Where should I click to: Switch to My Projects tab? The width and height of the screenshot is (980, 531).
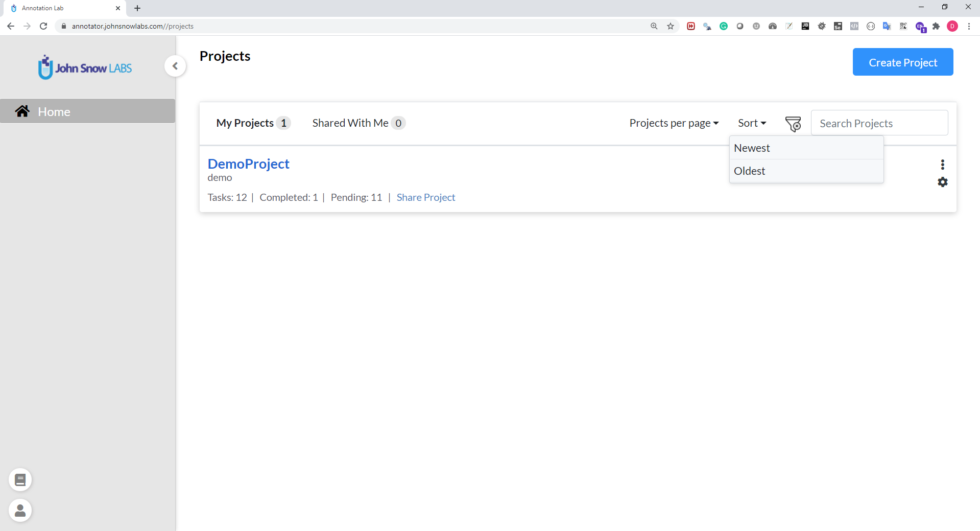click(x=253, y=123)
